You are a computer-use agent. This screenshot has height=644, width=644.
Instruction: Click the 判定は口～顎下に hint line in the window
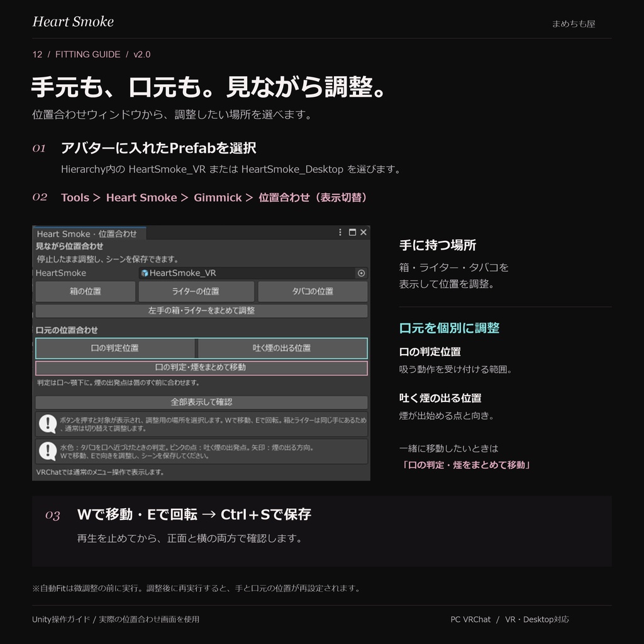coord(118,383)
